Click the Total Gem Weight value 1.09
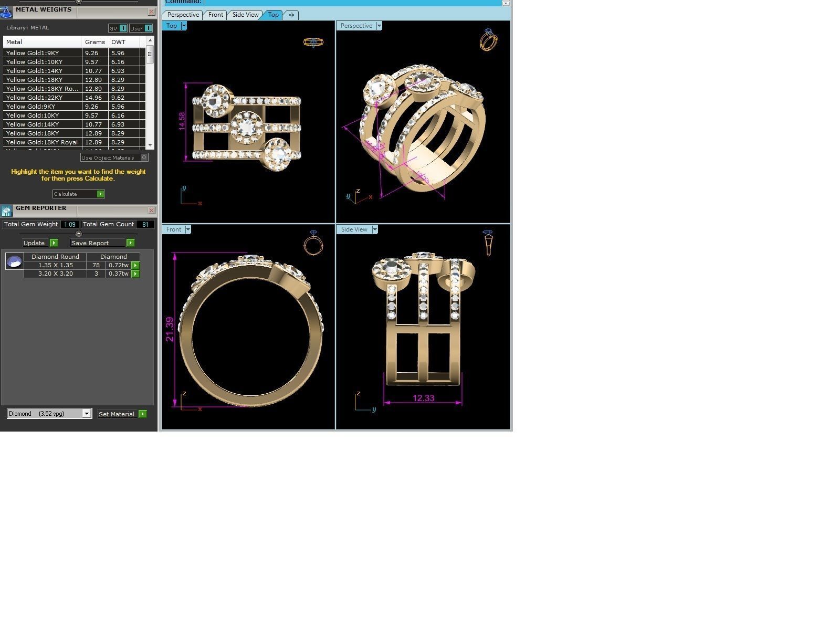The width and height of the screenshot is (840, 630). [69, 224]
